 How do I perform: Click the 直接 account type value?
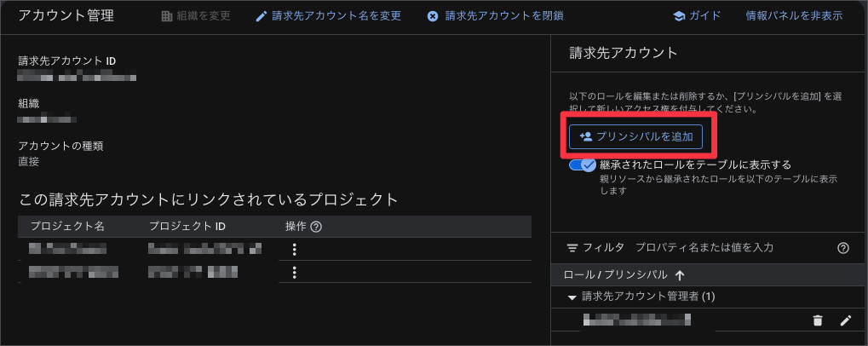(x=29, y=162)
